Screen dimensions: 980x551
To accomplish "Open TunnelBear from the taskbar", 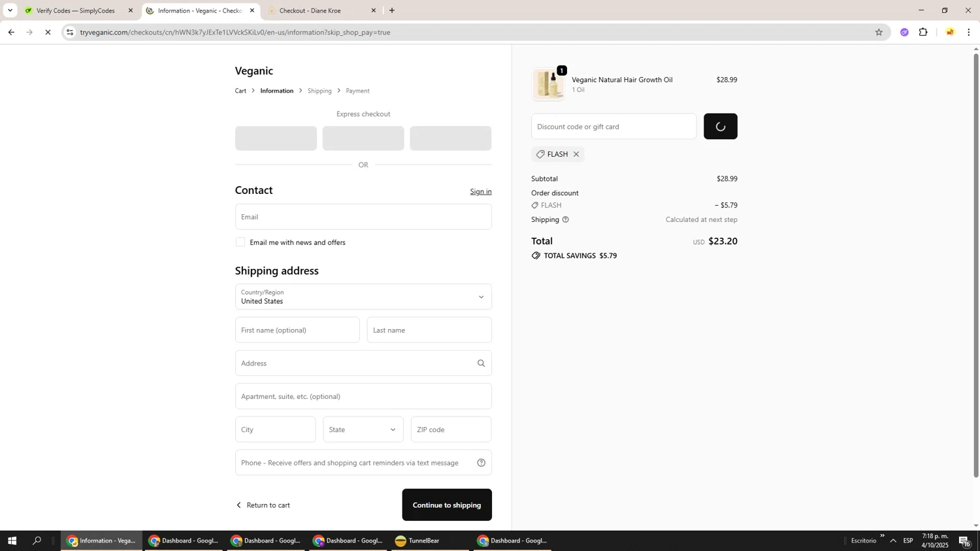I will click(429, 541).
